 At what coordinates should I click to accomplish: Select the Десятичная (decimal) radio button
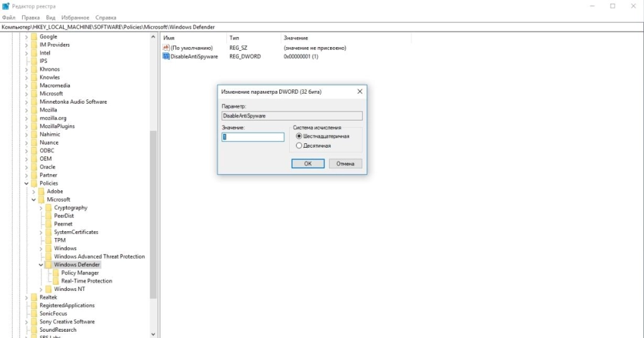point(299,146)
